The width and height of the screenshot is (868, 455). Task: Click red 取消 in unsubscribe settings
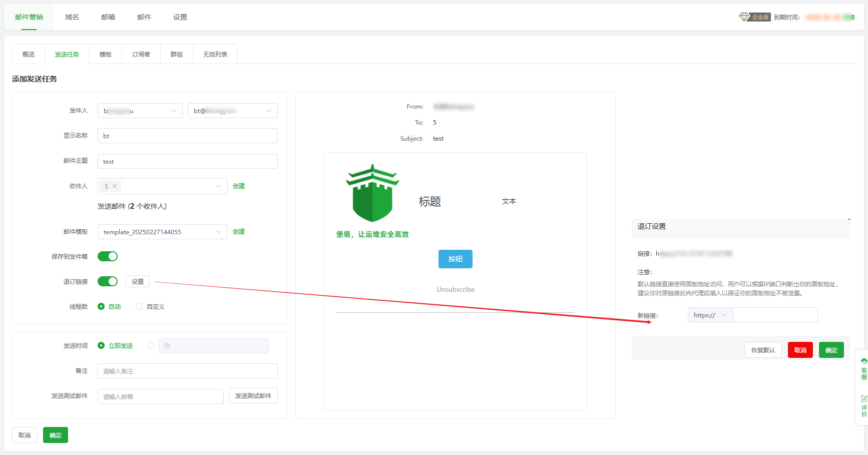pos(800,350)
